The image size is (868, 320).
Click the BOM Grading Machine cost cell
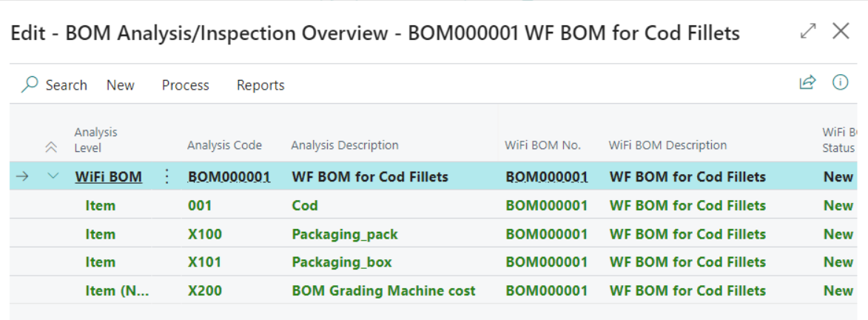[383, 290]
